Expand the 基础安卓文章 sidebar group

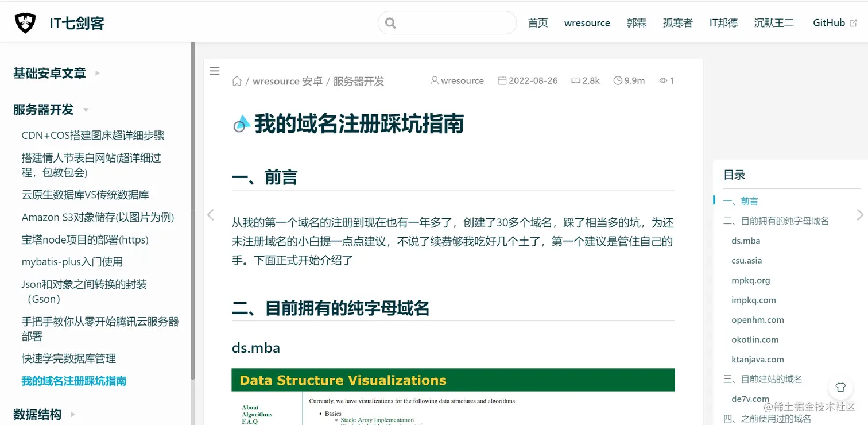[56, 73]
